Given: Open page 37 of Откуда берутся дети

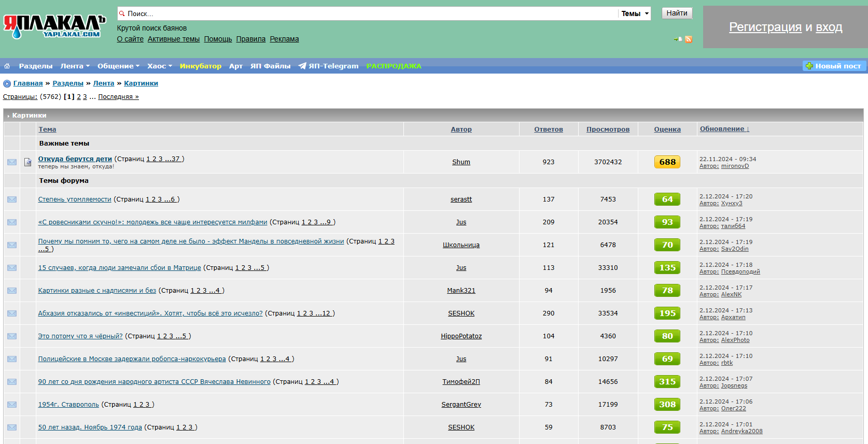Looking at the screenshot, I should [x=175, y=159].
